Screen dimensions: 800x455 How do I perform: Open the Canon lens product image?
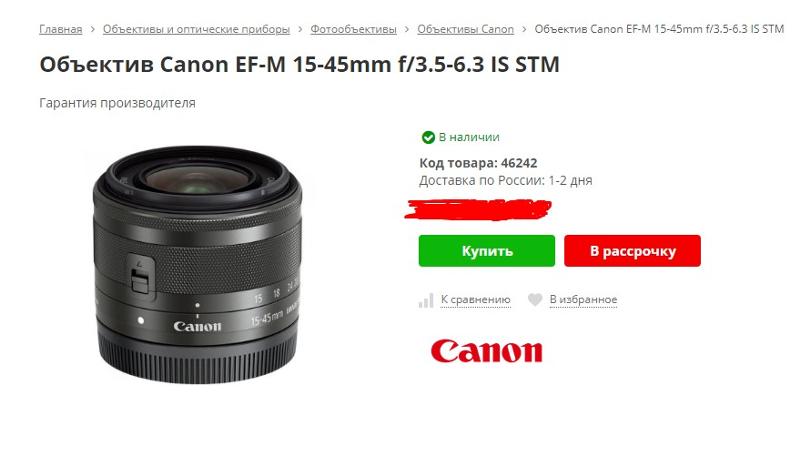pos(198,264)
